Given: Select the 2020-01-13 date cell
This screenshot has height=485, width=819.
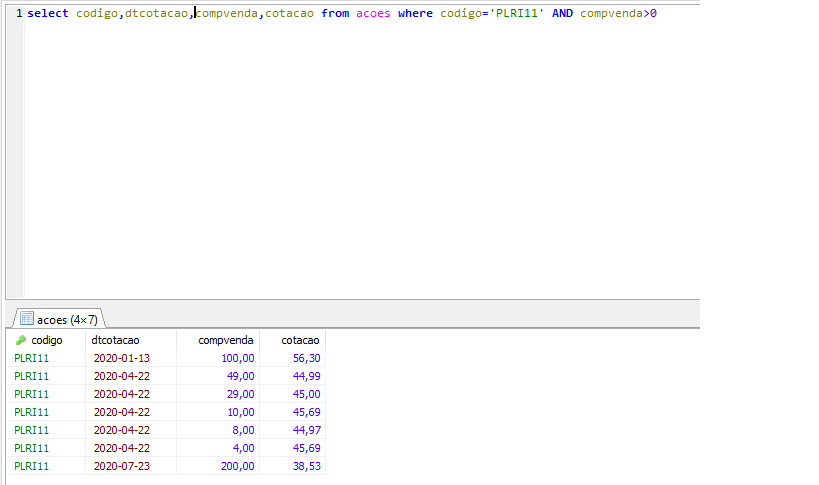Looking at the screenshot, I should pos(121,358).
